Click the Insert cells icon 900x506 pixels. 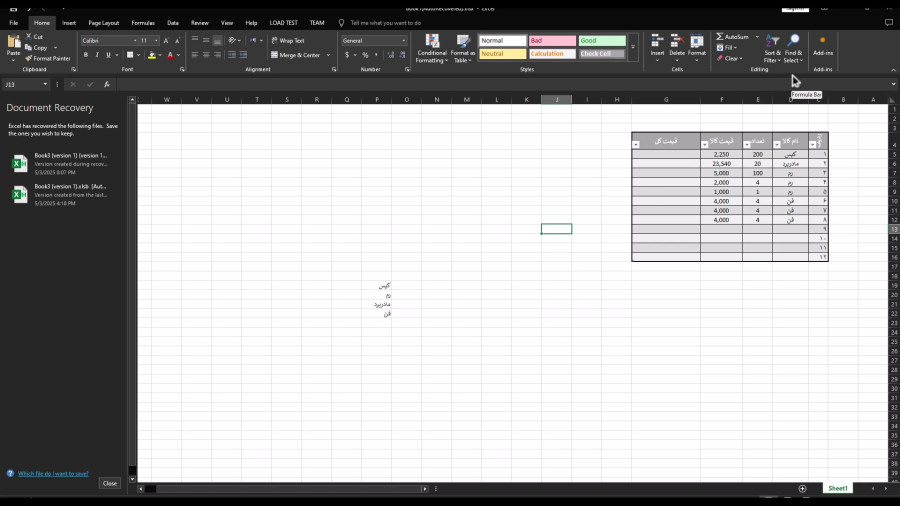pos(657,41)
